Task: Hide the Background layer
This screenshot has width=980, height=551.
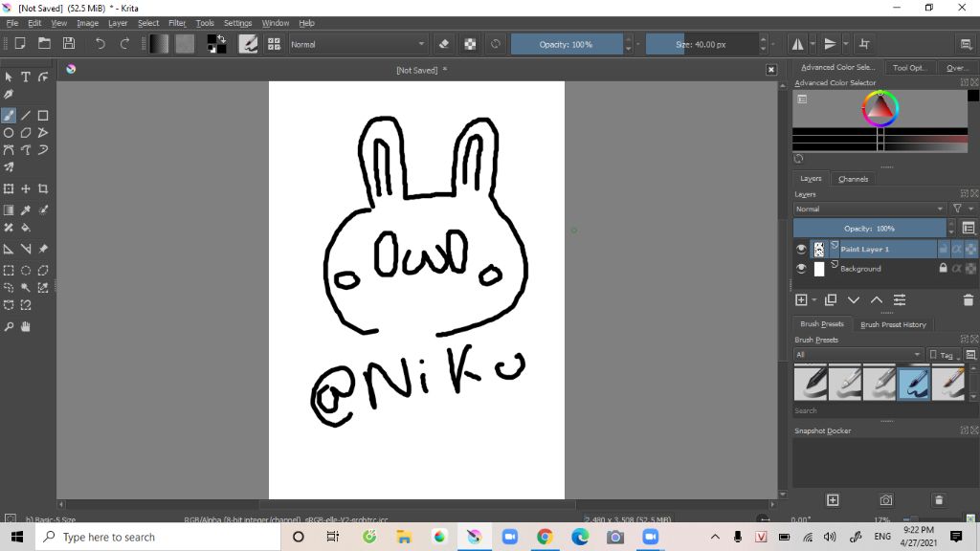Action: click(x=801, y=269)
